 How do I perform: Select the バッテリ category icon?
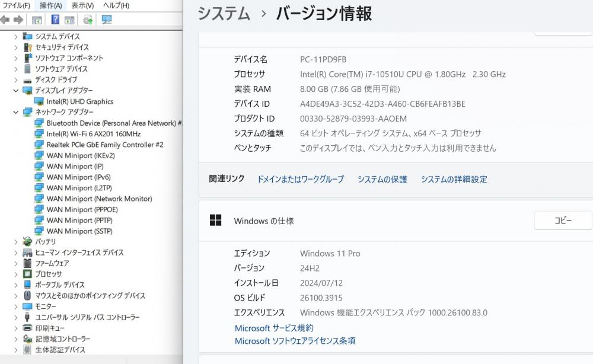pyautogui.click(x=27, y=241)
